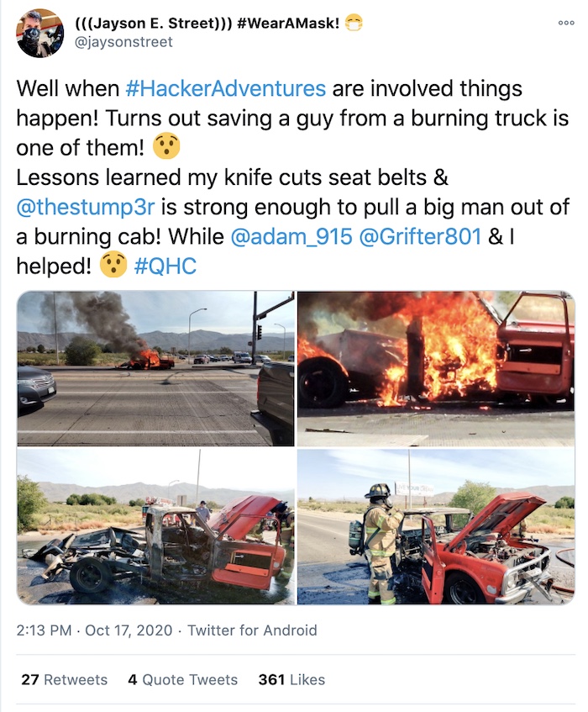Screen dimensions: 588x712
Task: Open the #HackerAdventures hashtag
Action: [225, 88]
